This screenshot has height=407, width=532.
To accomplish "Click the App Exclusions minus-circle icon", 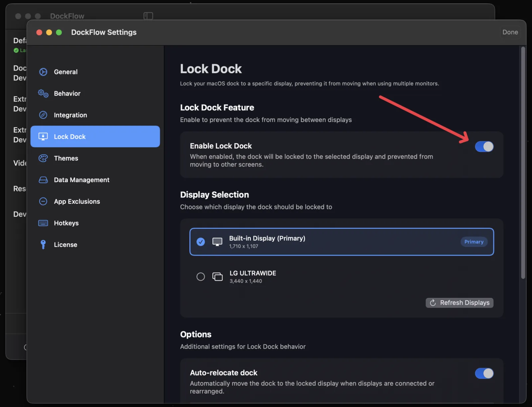I will click(x=43, y=202).
